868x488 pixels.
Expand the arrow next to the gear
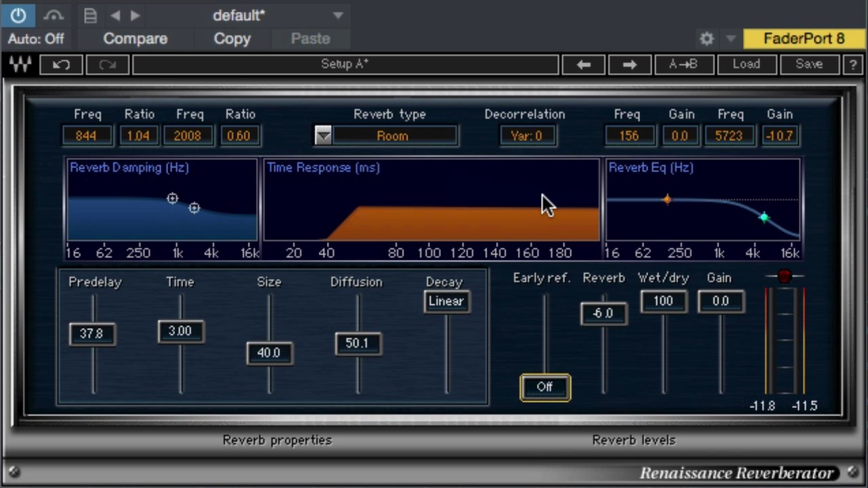point(730,39)
